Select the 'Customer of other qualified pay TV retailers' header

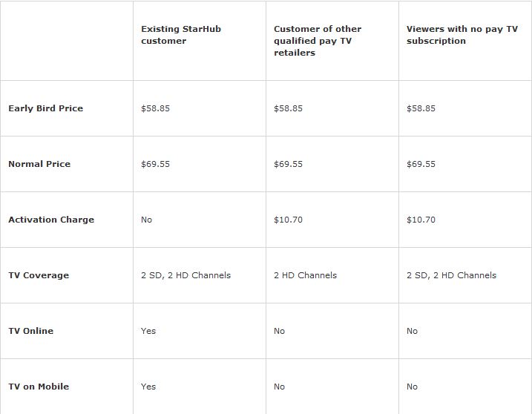(x=318, y=41)
